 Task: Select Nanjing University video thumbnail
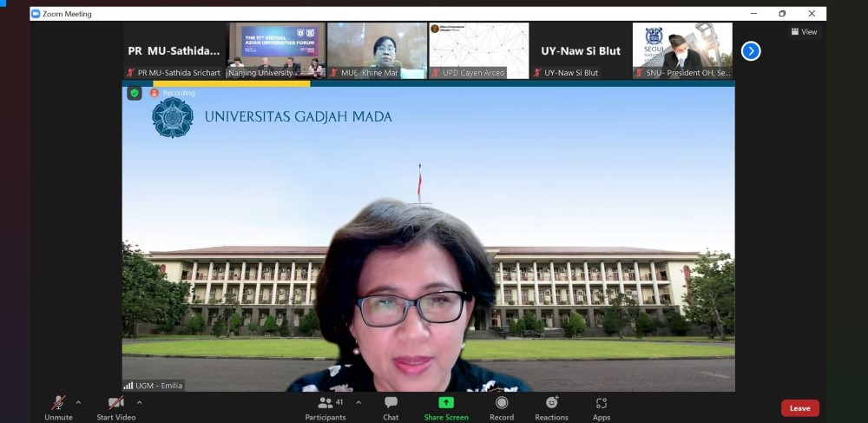click(x=276, y=50)
